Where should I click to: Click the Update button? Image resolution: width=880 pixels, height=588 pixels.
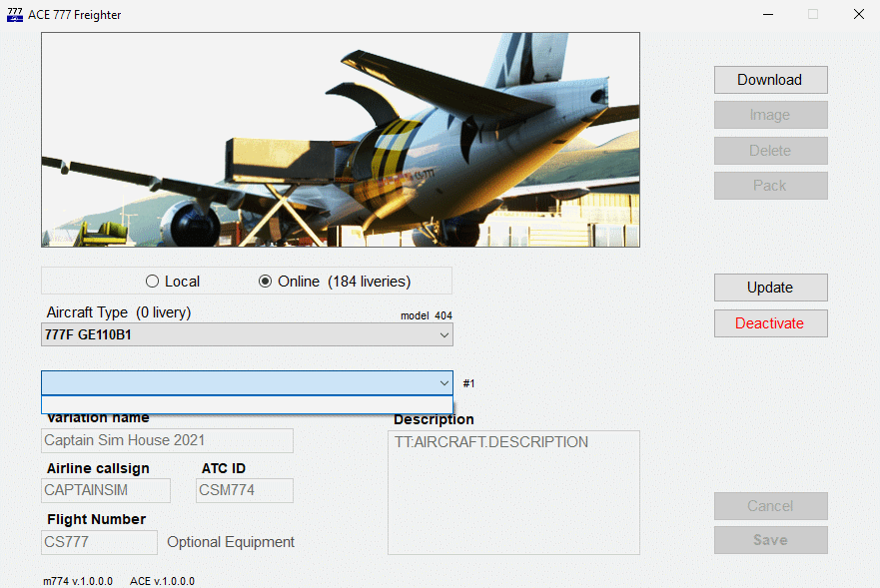[770, 288]
